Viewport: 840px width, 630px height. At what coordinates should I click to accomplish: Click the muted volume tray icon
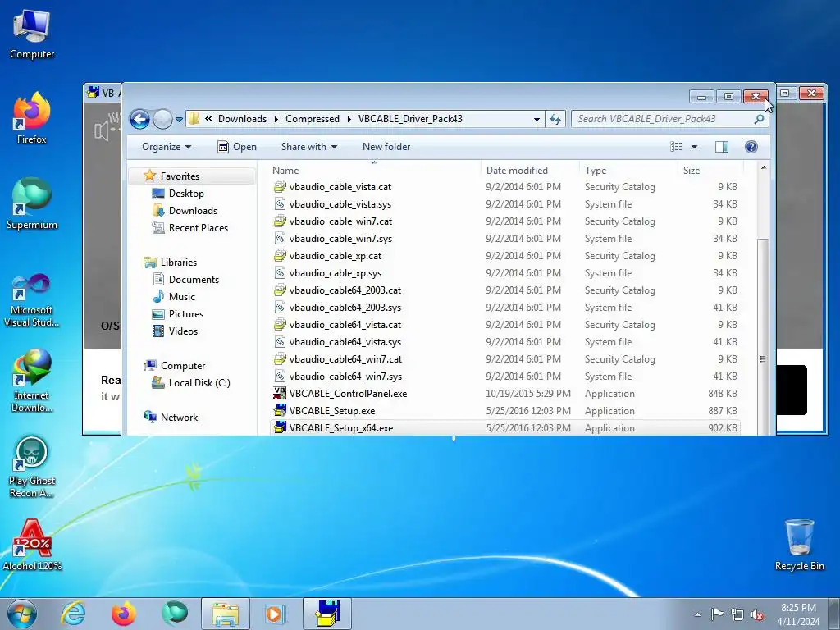(x=757, y=614)
